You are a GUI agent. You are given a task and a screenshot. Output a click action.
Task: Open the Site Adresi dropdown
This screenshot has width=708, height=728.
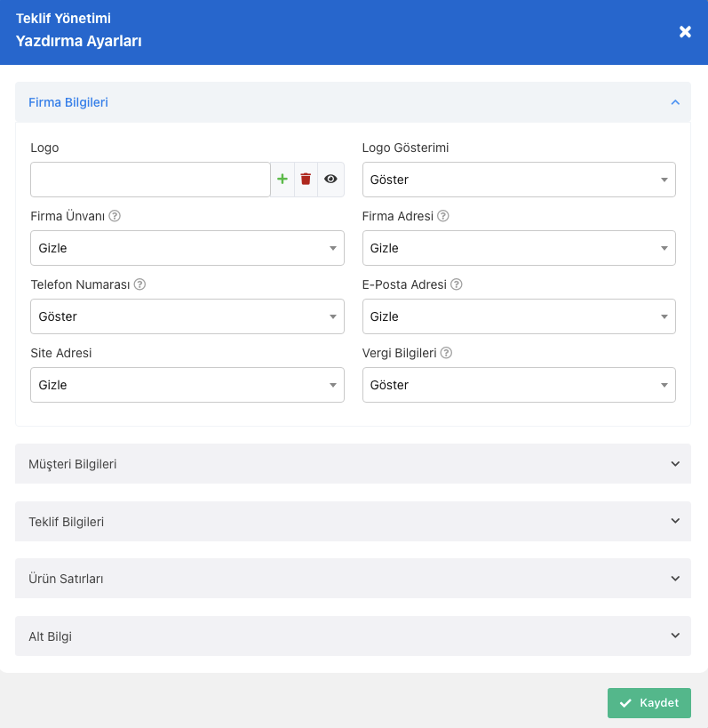(x=187, y=385)
